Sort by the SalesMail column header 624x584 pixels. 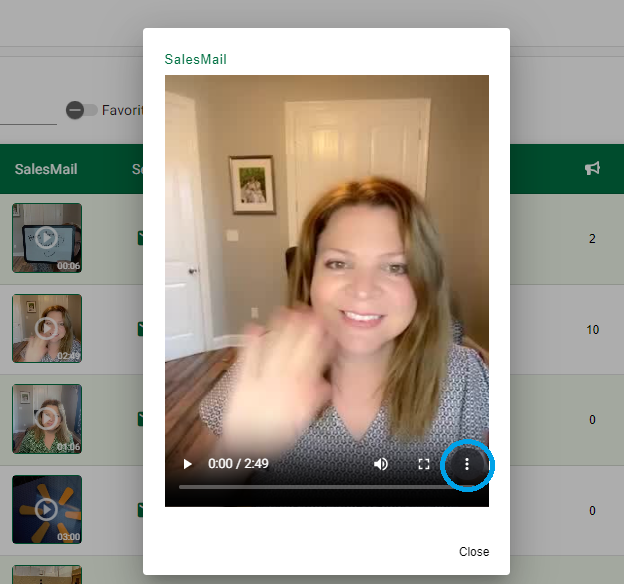coord(46,169)
